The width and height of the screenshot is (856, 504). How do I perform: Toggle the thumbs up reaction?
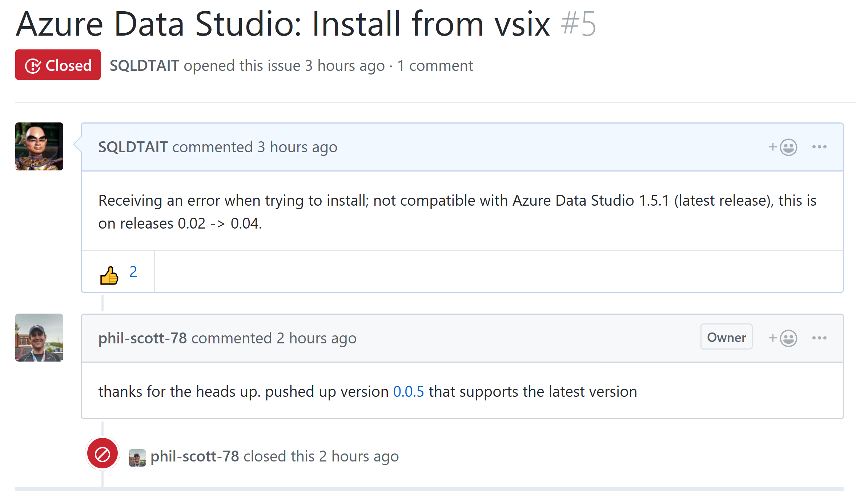109,275
